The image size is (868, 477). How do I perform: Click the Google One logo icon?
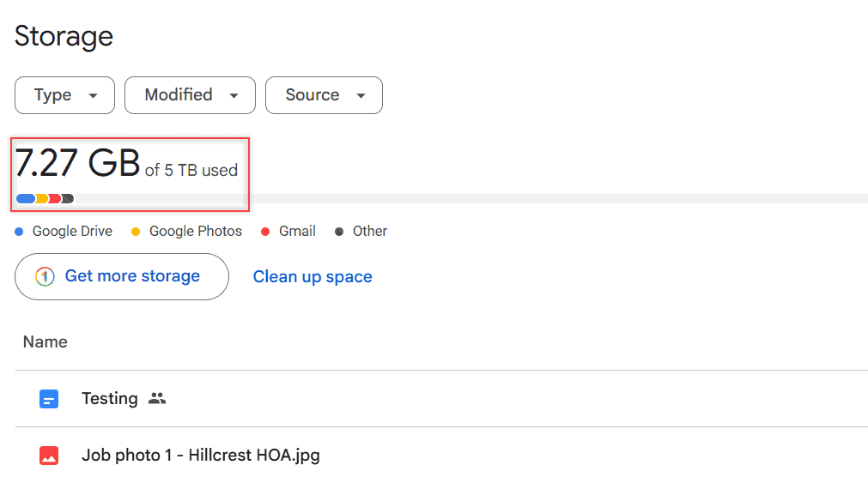click(45, 276)
